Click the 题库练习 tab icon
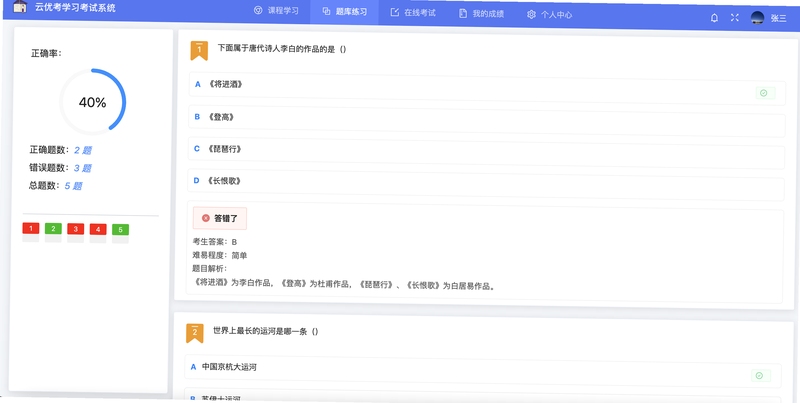Screen dimensions: 800x403 coord(327,12)
